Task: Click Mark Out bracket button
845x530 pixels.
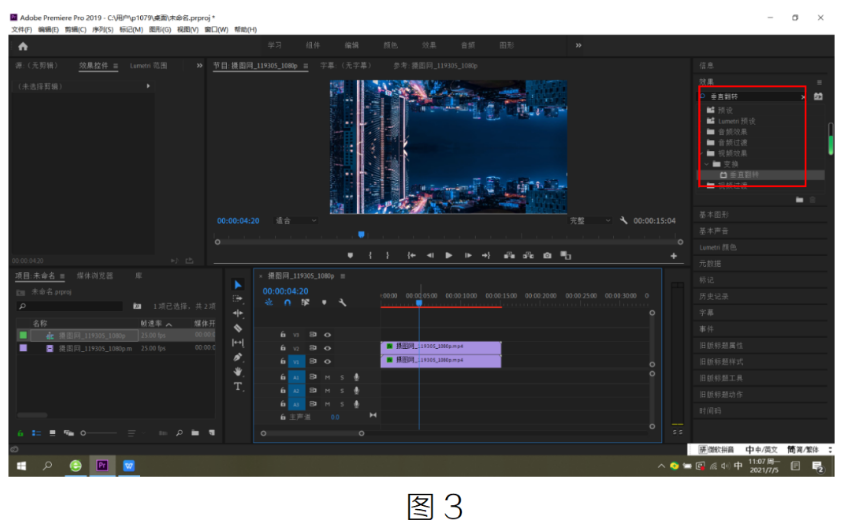Action: pos(387,256)
